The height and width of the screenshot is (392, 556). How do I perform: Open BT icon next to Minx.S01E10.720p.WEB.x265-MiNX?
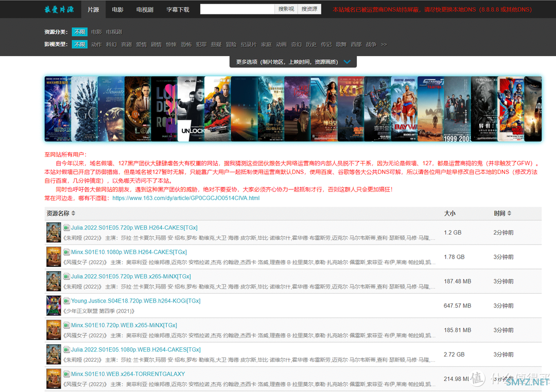pos(66,325)
